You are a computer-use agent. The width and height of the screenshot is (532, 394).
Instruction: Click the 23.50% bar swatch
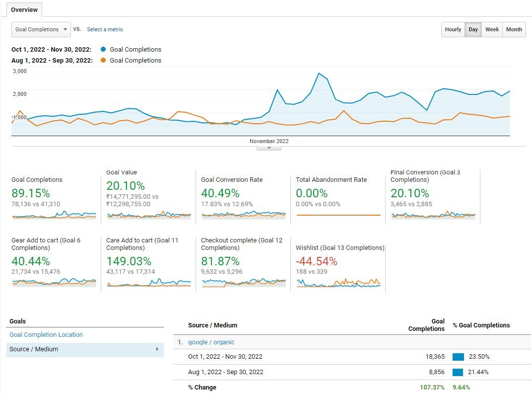tap(458, 357)
